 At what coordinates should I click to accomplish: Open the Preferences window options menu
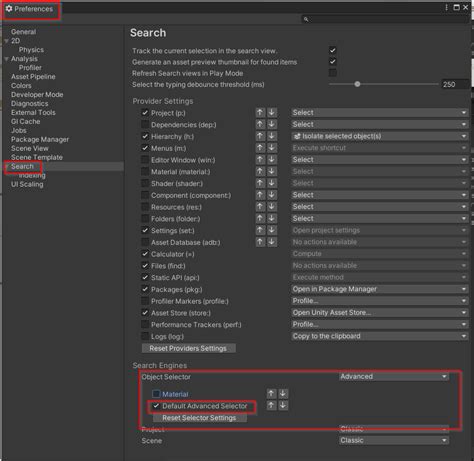pyautogui.click(x=446, y=7)
